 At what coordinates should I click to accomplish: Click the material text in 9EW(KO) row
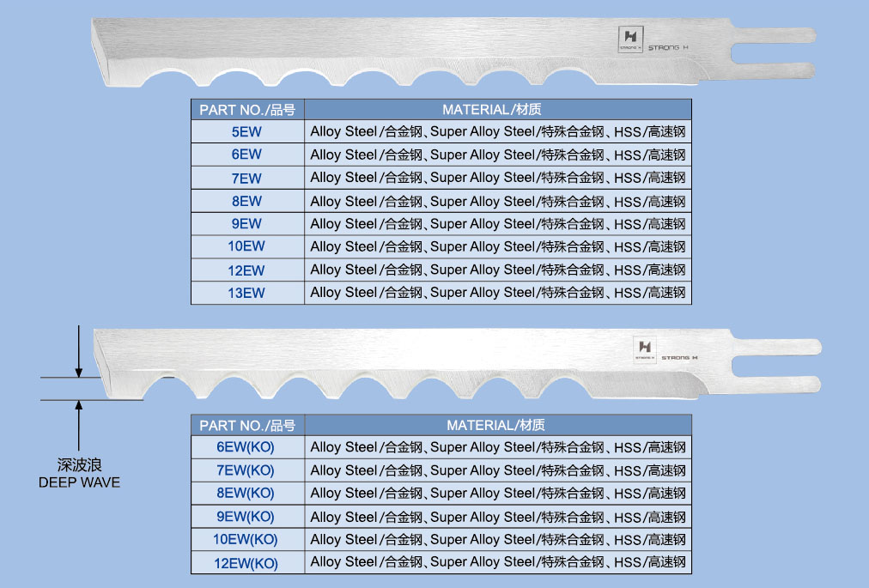(497, 517)
